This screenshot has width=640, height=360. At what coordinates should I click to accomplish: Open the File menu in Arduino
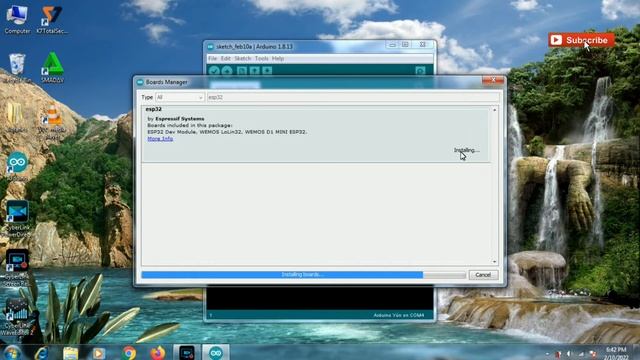(x=213, y=59)
